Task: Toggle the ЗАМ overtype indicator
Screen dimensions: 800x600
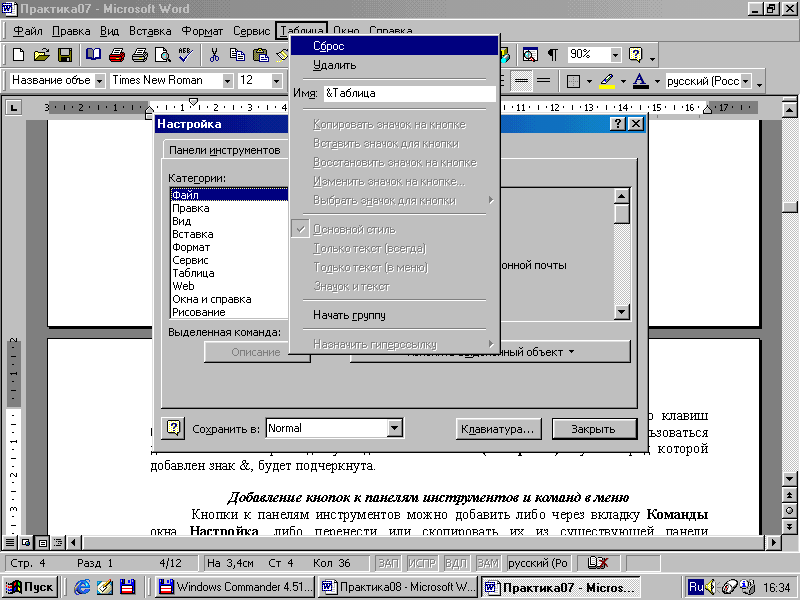Action: click(488, 563)
